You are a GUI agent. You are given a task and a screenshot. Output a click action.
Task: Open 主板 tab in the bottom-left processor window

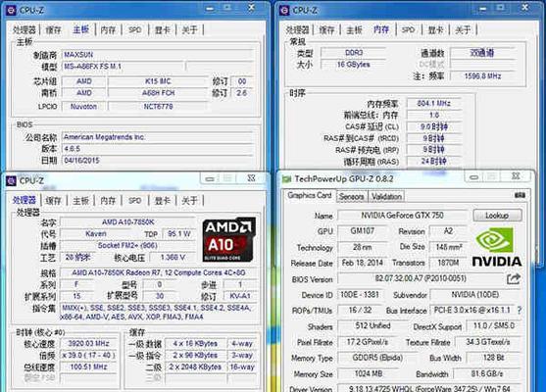(x=80, y=201)
